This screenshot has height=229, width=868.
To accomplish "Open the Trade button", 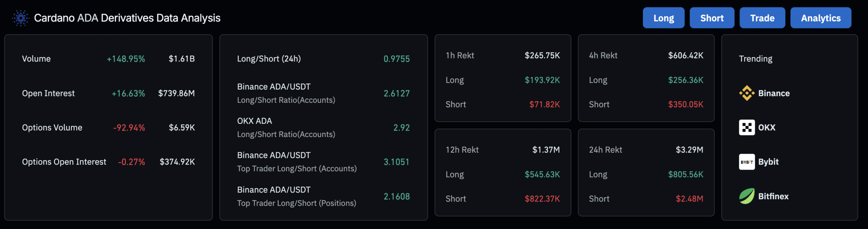I will coord(762,18).
